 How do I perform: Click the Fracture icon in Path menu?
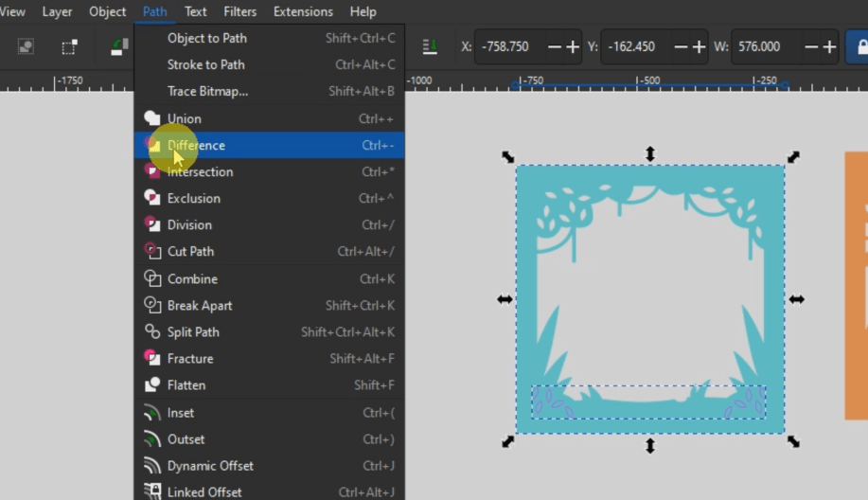coord(151,358)
